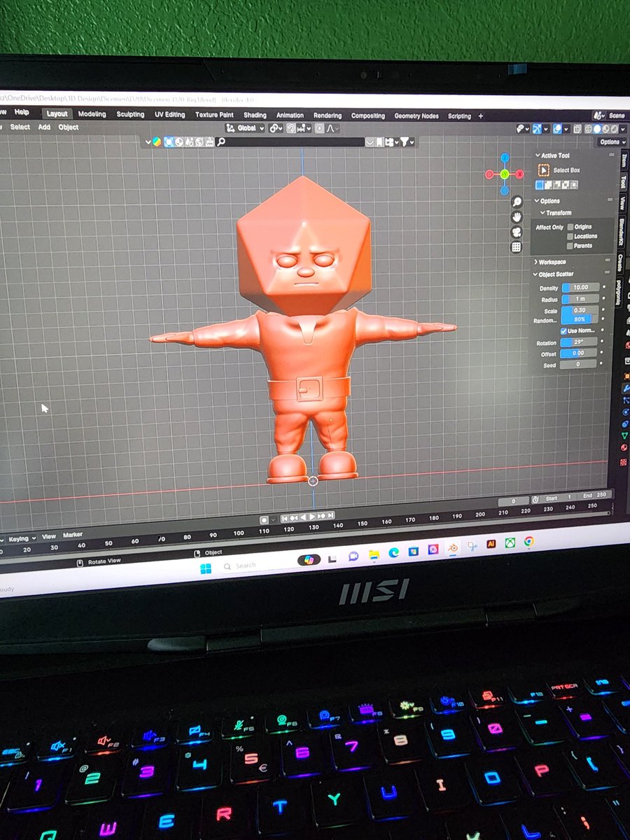
Task: Click the Windows Start button
Action: coord(206,568)
